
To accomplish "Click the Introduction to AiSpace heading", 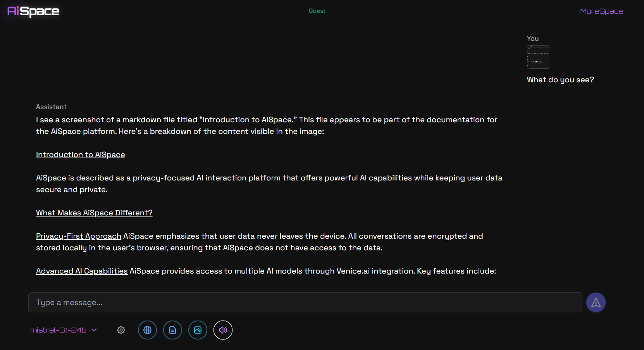I will 81,154.
